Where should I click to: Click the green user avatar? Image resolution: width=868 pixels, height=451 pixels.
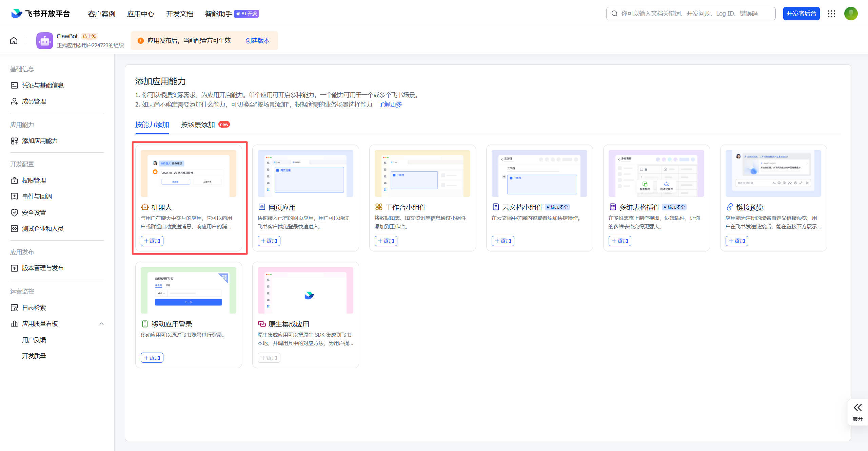851,14
